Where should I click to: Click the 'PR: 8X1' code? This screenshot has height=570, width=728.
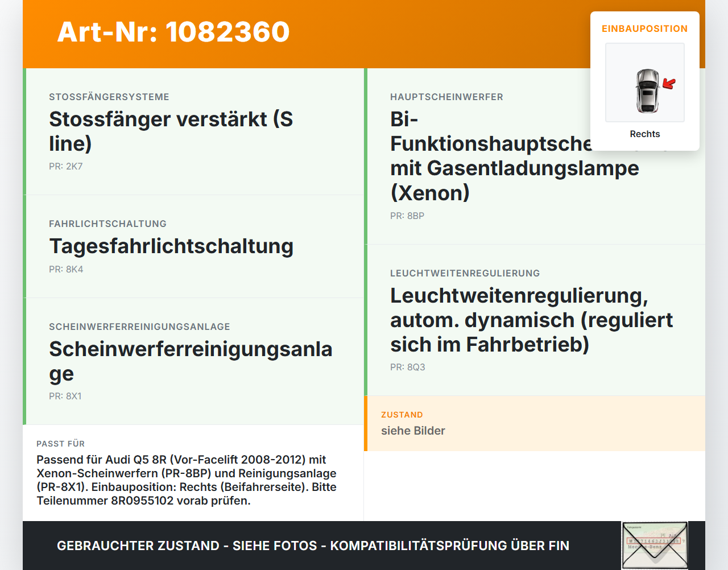click(x=65, y=396)
